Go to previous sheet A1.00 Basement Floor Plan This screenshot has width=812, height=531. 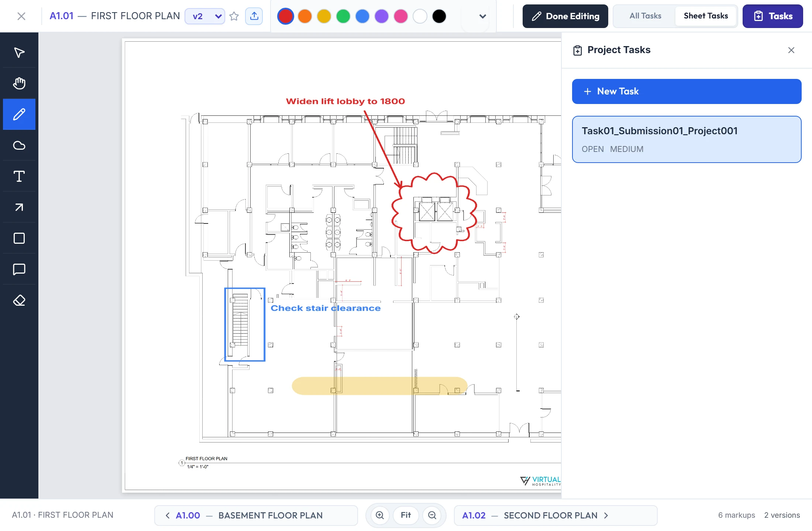(x=256, y=515)
